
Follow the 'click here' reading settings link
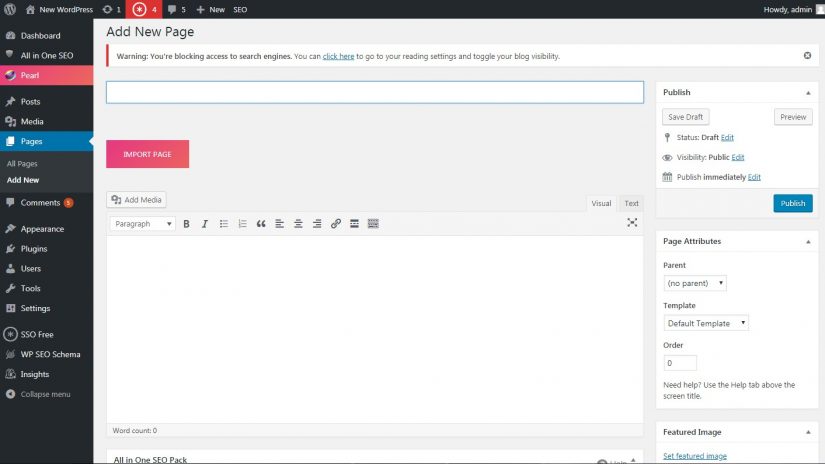click(x=338, y=56)
